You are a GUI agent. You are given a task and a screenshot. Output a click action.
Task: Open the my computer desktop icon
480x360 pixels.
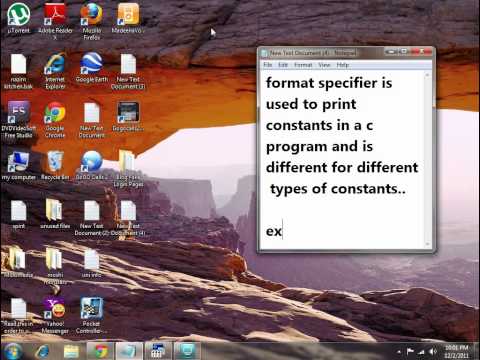pos(18,166)
